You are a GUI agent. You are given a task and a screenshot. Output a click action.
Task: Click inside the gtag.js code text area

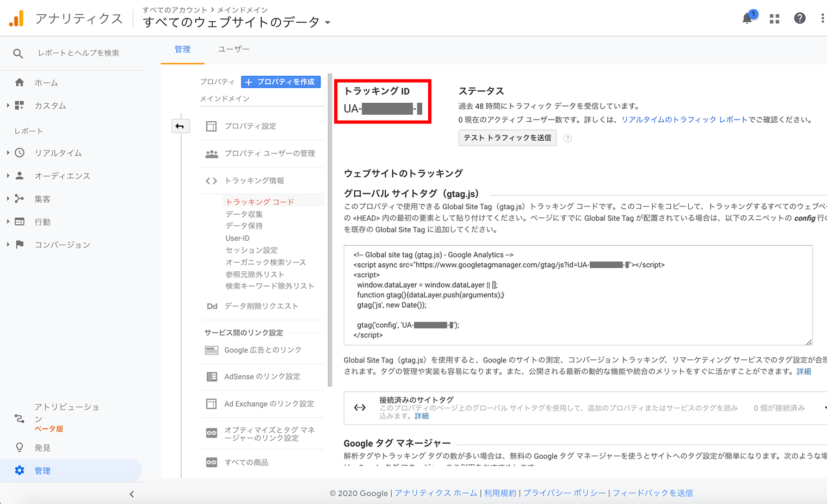click(578, 295)
